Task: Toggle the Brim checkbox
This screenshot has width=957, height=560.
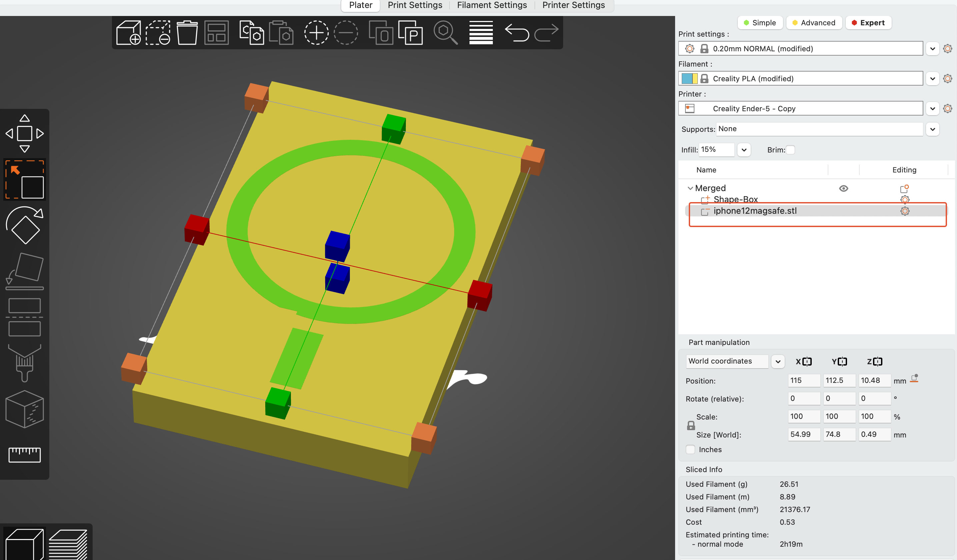Action: click(x=790, y=150)
